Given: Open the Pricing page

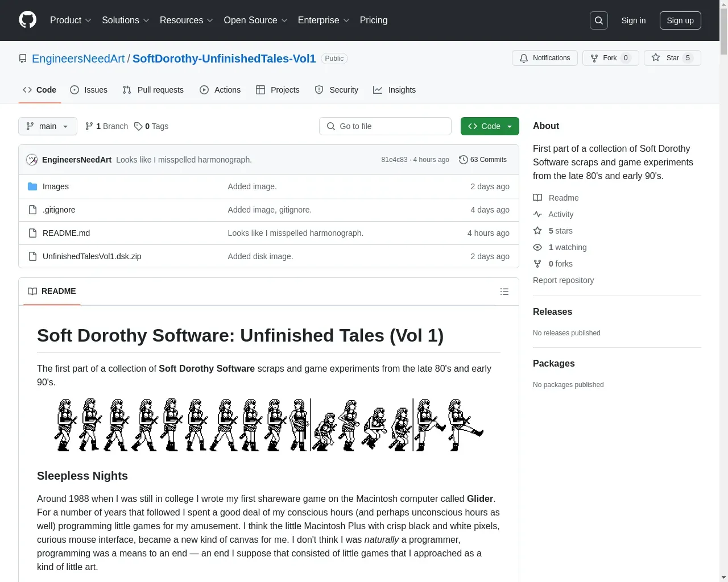Looking at the screenshot, I should coord(374,20).
